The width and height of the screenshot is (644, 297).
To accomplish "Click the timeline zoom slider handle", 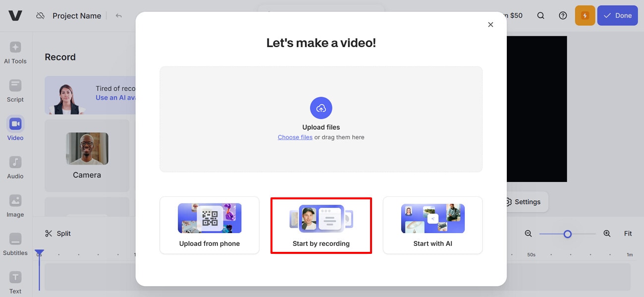I will pyautogui.click(x=567, y=233).
